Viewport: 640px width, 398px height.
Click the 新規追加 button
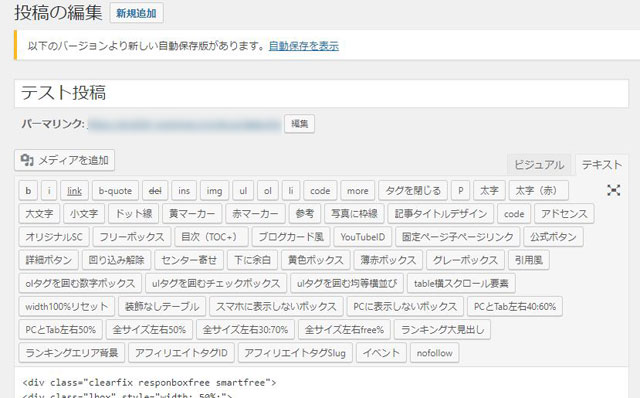coord(136,13)
